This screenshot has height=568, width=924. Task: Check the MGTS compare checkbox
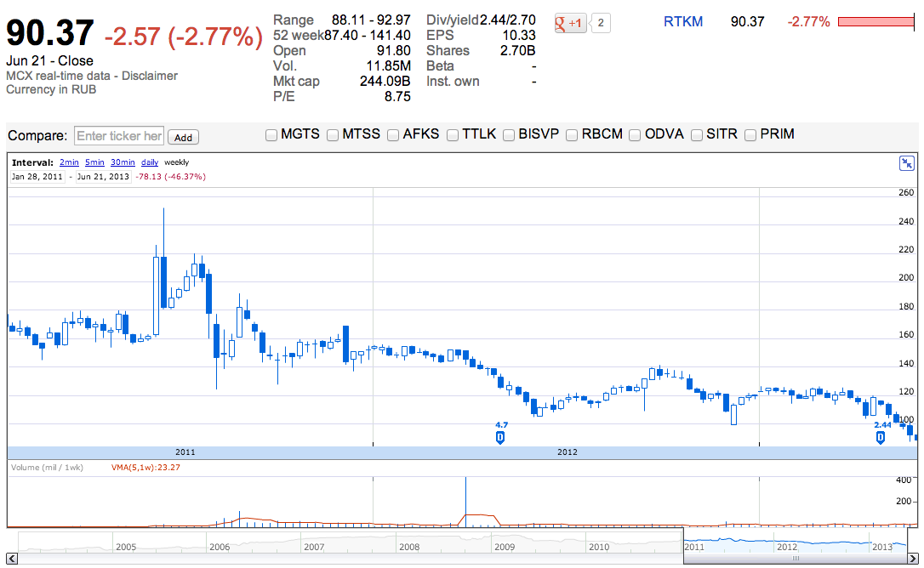271,135
